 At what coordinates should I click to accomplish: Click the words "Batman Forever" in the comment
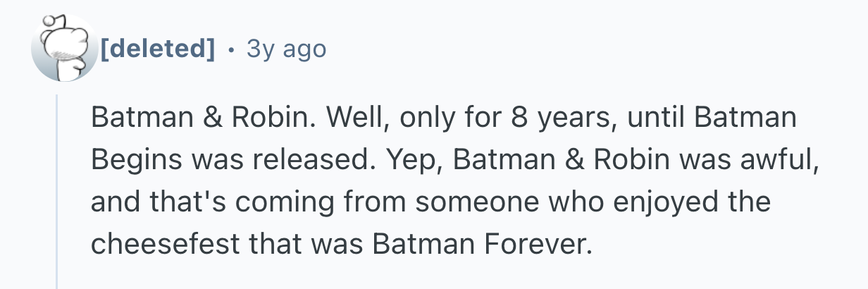[x=478, y=245]
